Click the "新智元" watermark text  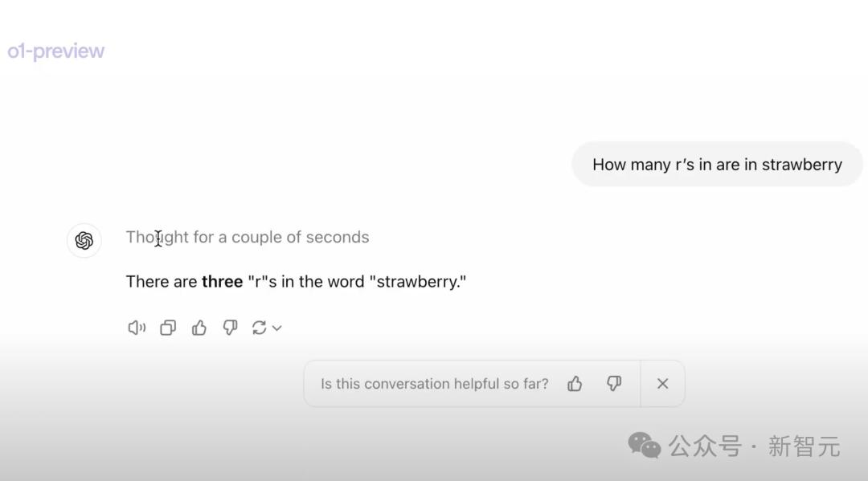pos(804,446)
